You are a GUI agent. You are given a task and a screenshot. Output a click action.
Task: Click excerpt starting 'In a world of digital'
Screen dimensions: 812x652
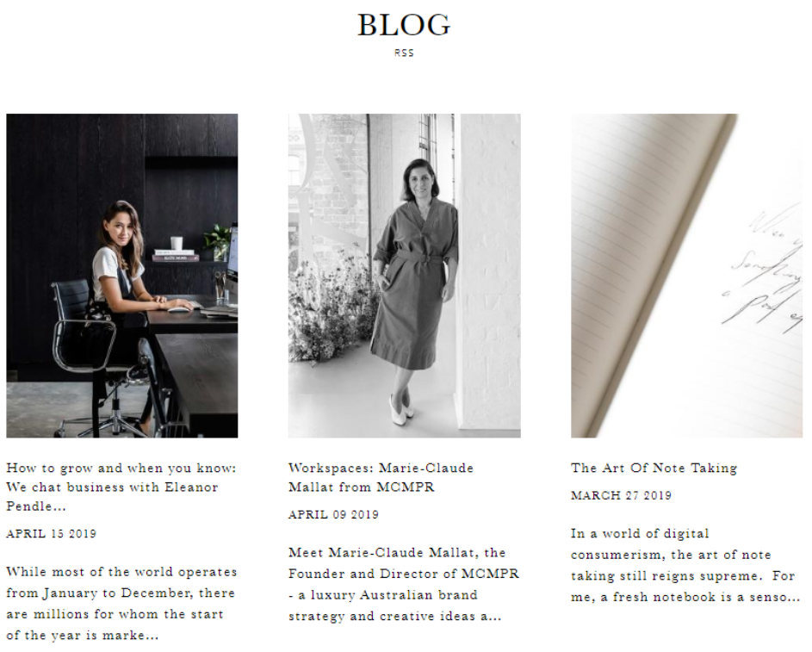coord(685,566)
